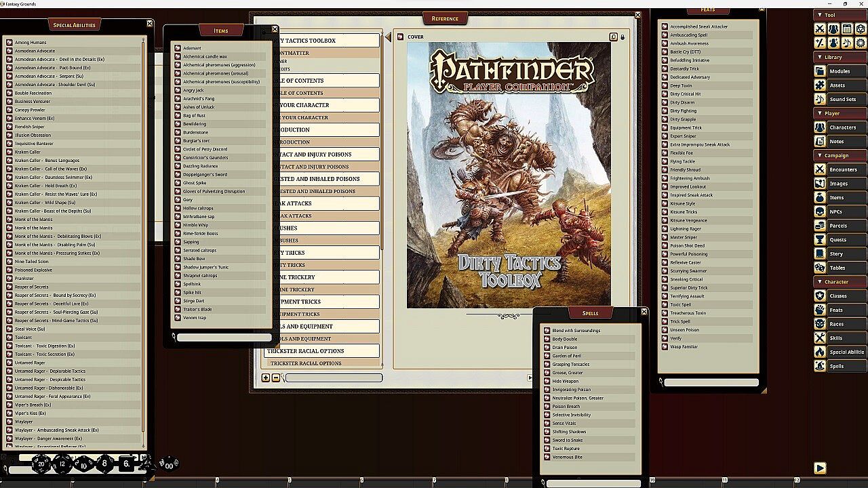
Task: Click the Pathfinder Dirty Tactics Toolbox cover image
Action: point(509,176)
